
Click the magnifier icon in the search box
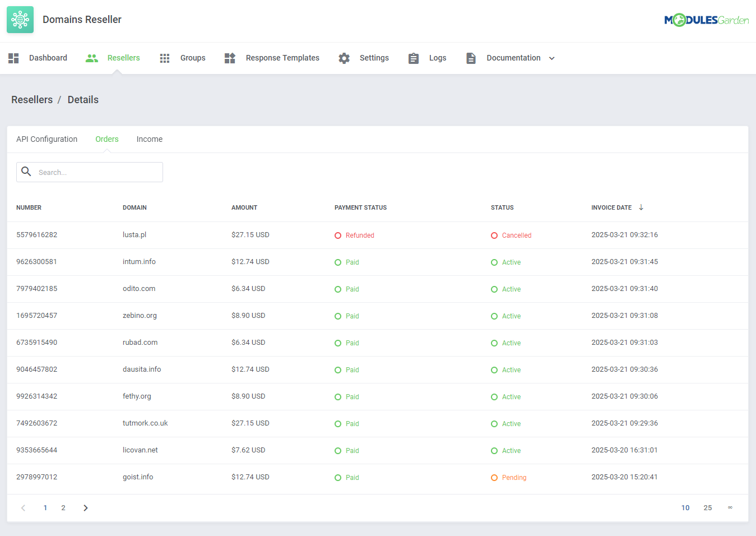click(26, 172)
